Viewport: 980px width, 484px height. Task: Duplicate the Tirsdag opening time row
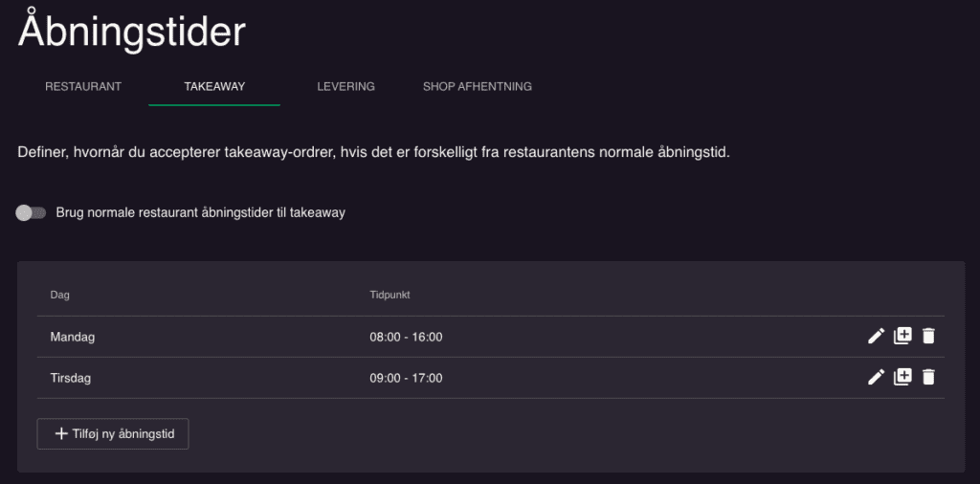[902, 377]
